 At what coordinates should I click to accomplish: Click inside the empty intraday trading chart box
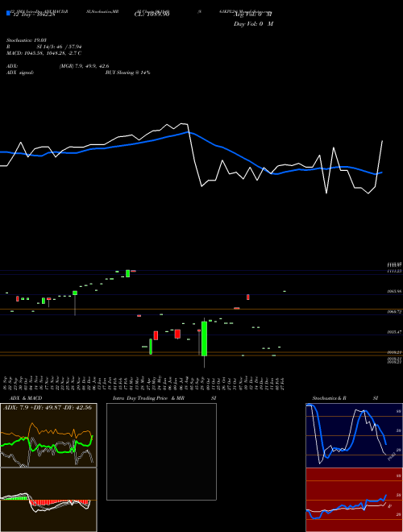click(x=161, y=451)
